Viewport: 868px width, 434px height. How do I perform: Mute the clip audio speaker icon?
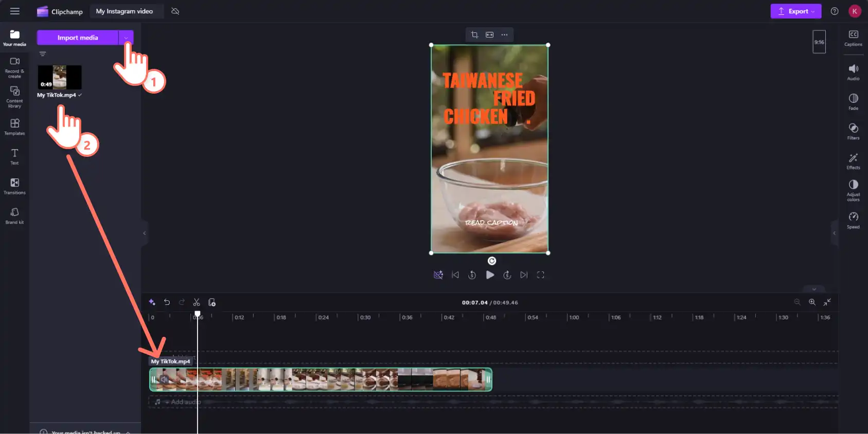coord(164,379)
